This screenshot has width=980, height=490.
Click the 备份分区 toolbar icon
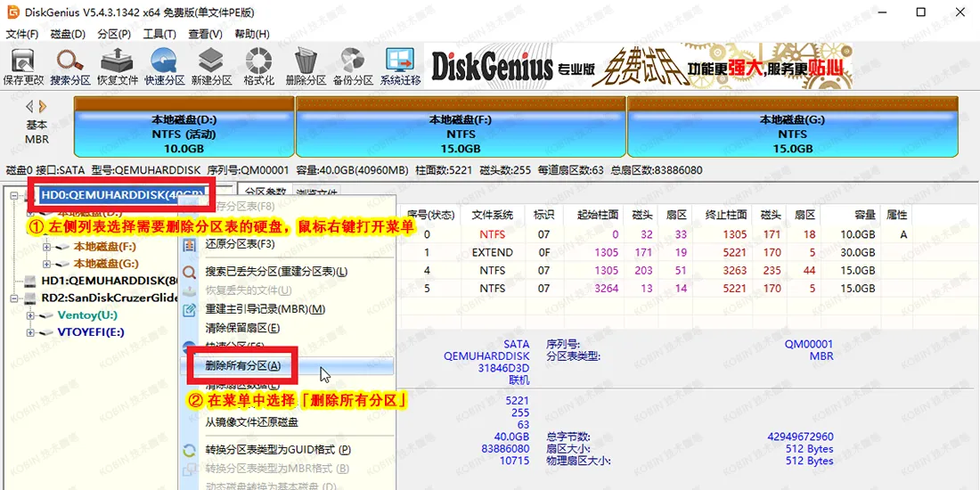point(353,61)
